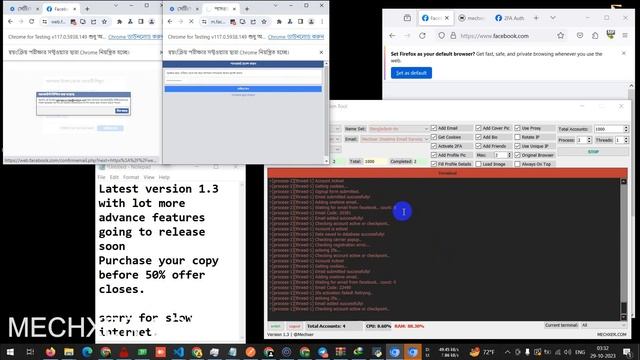Open three-dot menu in middle Chrome window
Image resolution: width=640 pixels, height=360 pixels.
[x=322, y=22]
